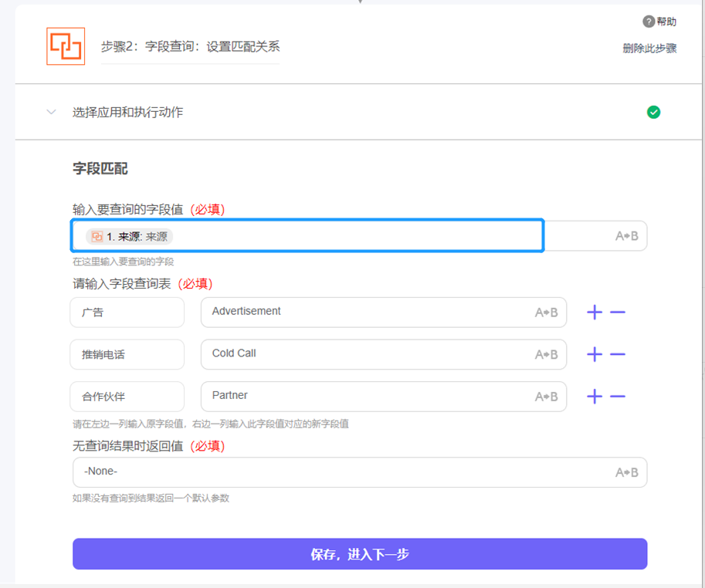Click the 1. 来源: 来源 tag chip
The height and width of the screenshot is (588, 705).
click(130, 236)
